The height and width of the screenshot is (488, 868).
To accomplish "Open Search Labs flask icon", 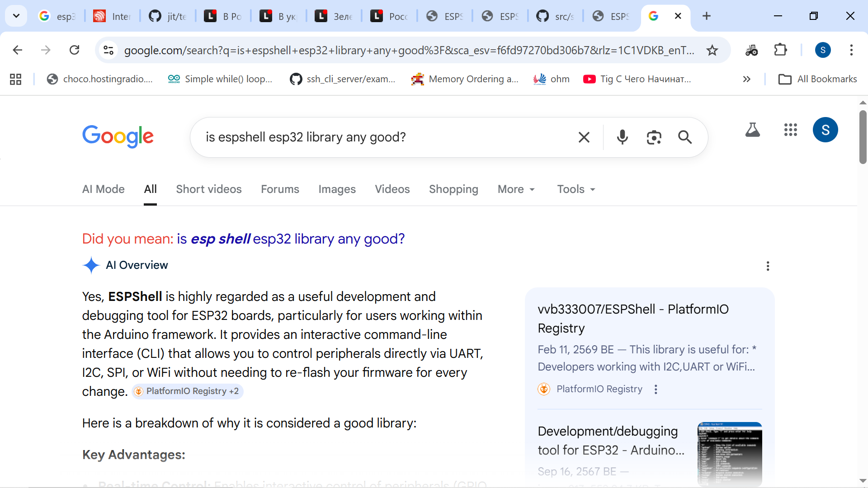I will pyautogui.click(x=753, y=130).
